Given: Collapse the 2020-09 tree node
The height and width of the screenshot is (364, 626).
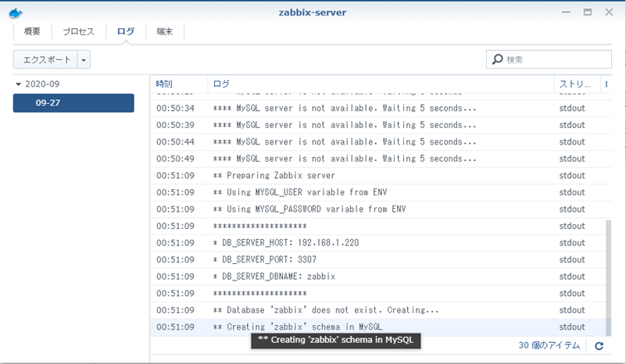Looking at the screenshot, I should pos(18,84).
